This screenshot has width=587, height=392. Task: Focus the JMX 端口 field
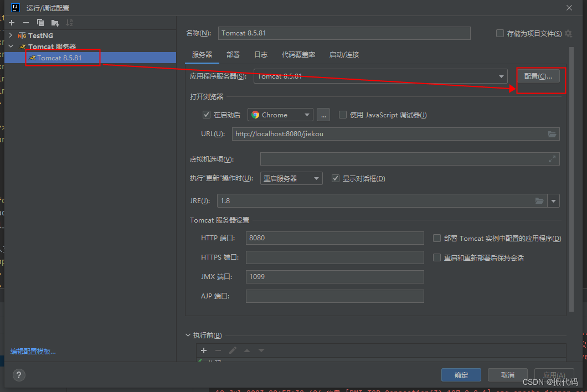click(334, 277)
